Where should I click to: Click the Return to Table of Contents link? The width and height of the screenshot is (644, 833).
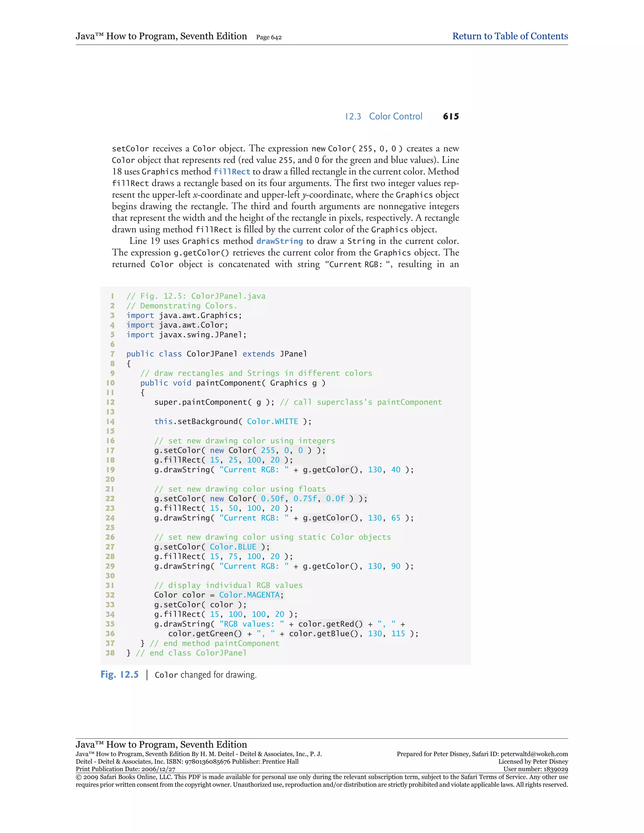(x=510, y=36)
